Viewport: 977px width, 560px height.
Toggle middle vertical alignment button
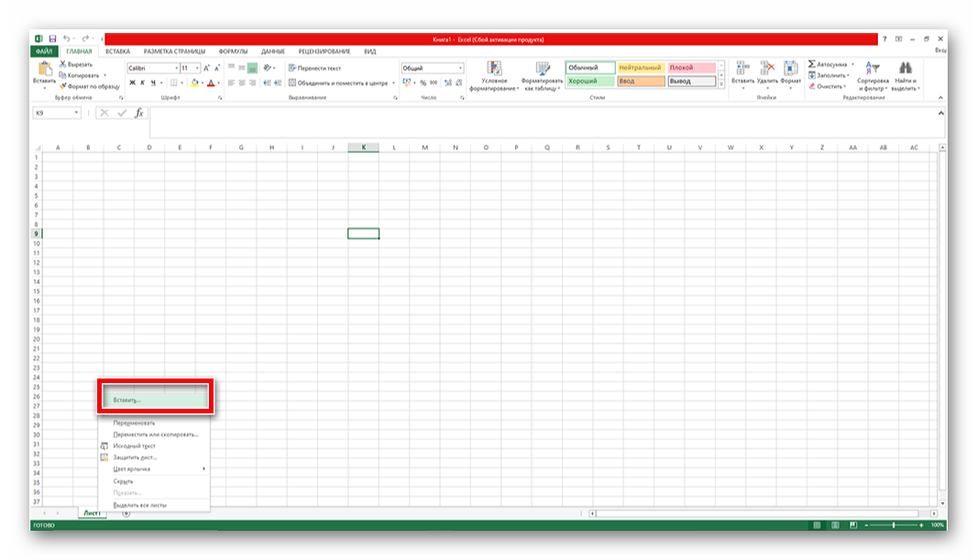[242, 68]
